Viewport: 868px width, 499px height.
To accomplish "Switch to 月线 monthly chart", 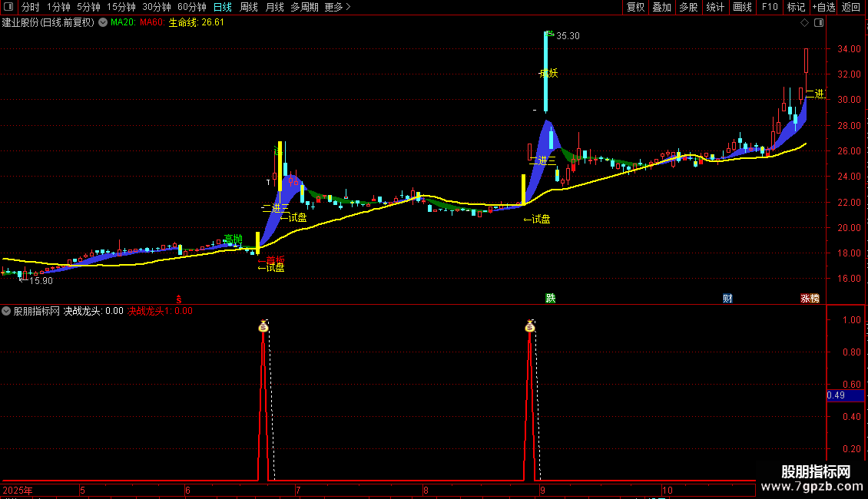I will (x=274, y=7).
